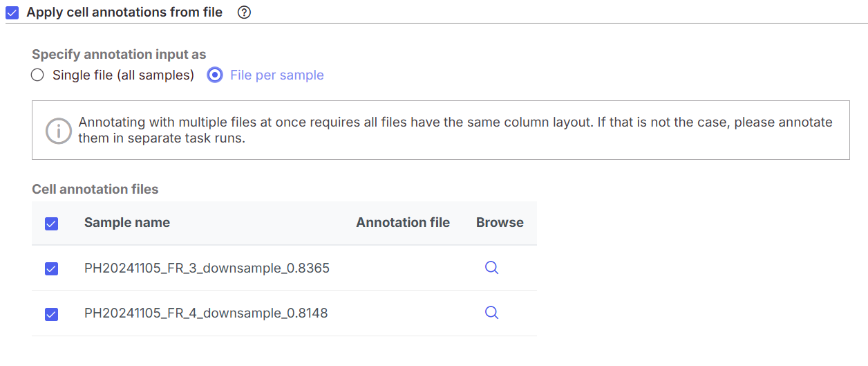
Task: Click the PH20241105_FR_3_downsample_0.8365 sample name
Action: (207, 268)
